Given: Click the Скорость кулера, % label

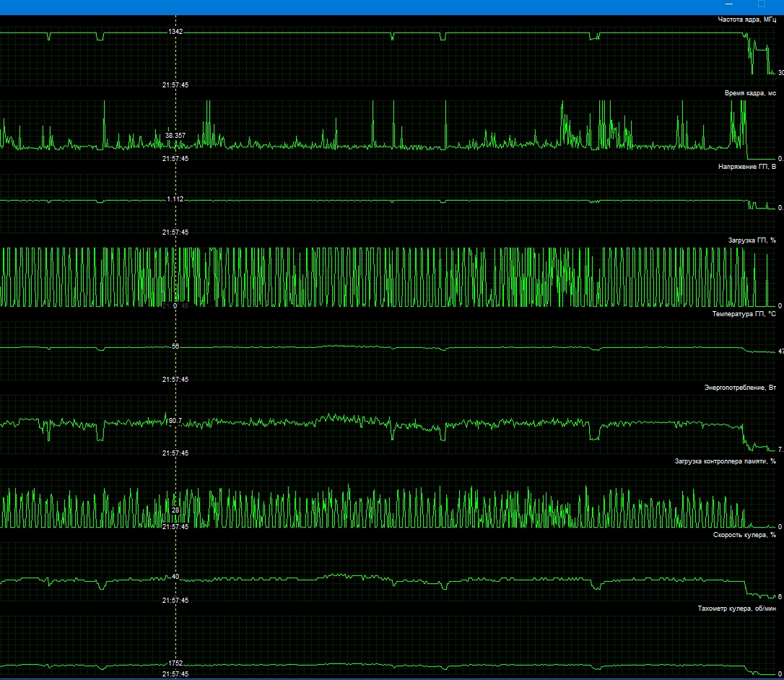Looking at the screenshot, I should pos(744,535).
